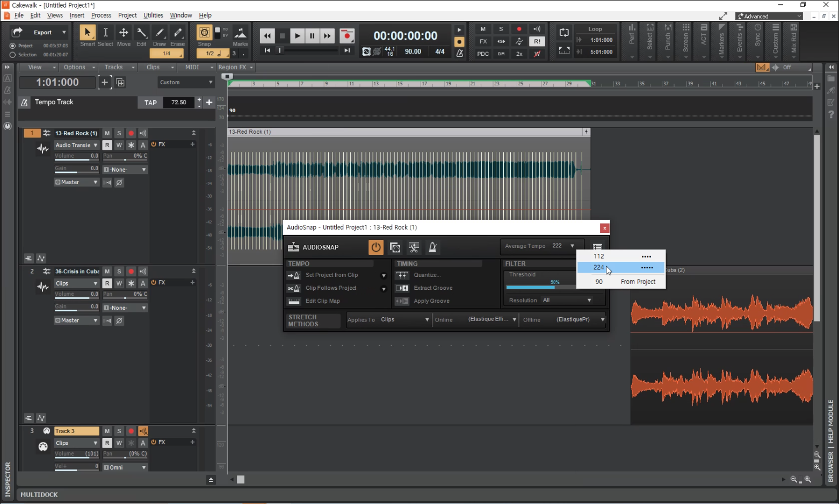Adjust the 36-Crisis in Cuba Pan slider
Viewport: 839px width, 504px height.
pos(125,295)
